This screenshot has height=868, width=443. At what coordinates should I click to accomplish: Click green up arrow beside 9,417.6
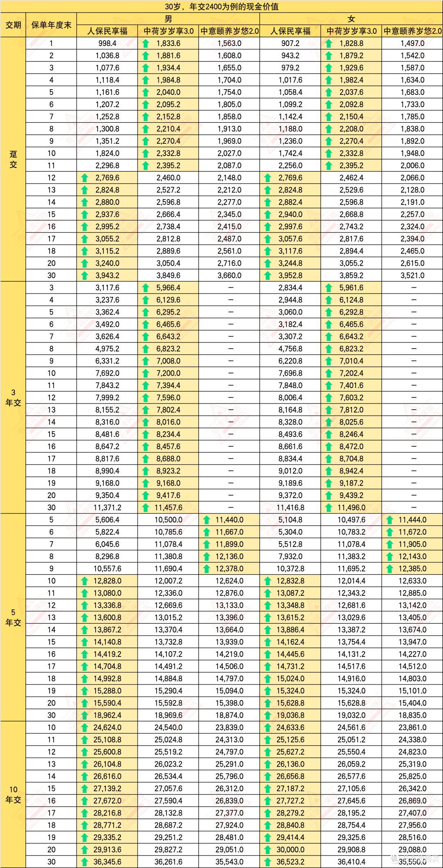(146, 496)
